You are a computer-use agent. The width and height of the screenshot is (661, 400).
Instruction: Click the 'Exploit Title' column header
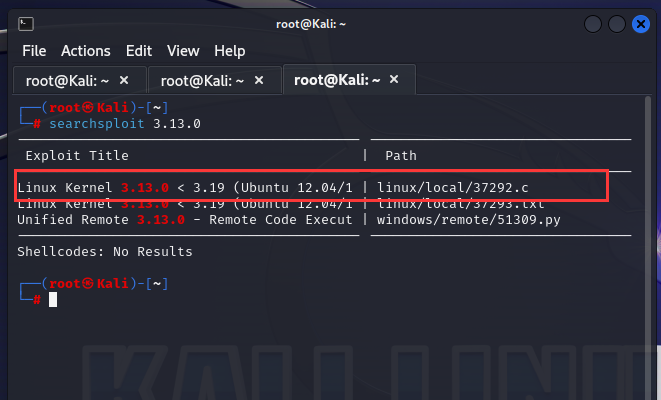pyautogui.click(x=77, y=156)
